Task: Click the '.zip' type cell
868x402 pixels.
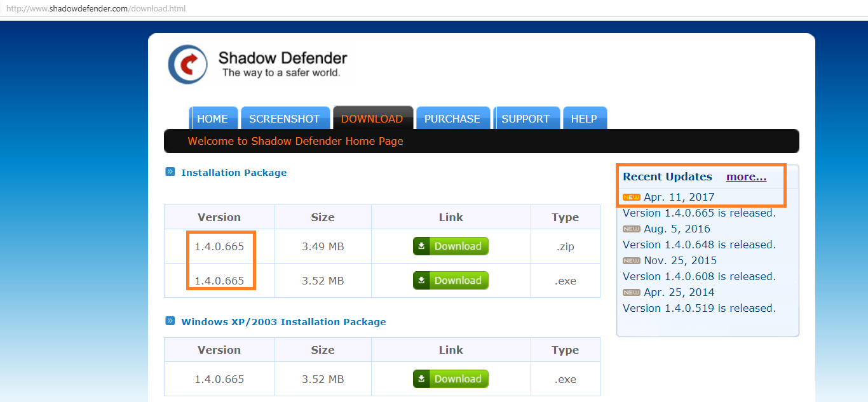Action: coord(566,246)
